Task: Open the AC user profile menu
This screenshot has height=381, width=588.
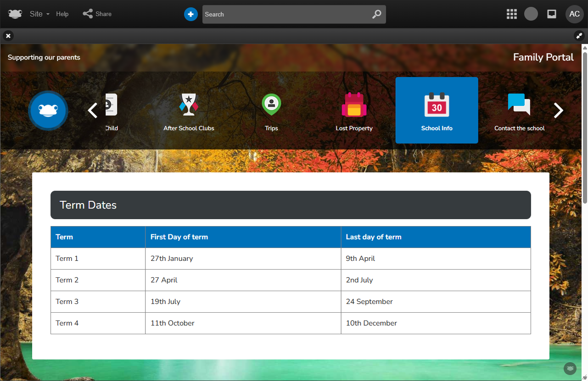Action: (x=574, y=14)
